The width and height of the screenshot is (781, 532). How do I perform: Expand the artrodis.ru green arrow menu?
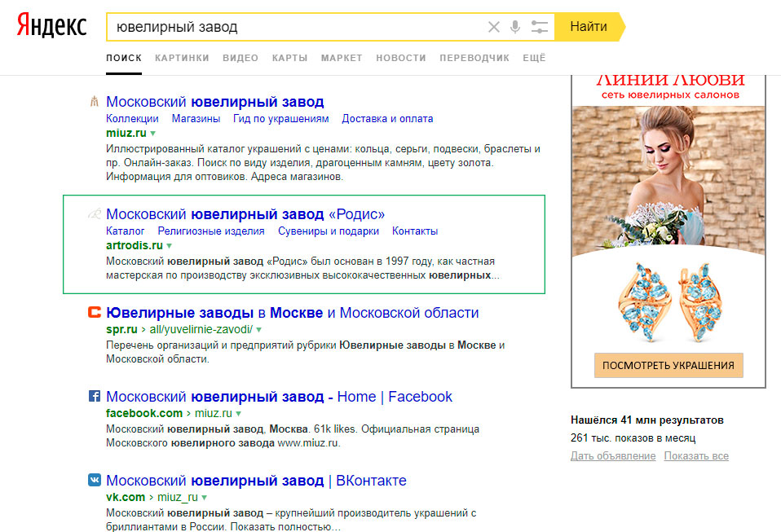click(170, 245)
